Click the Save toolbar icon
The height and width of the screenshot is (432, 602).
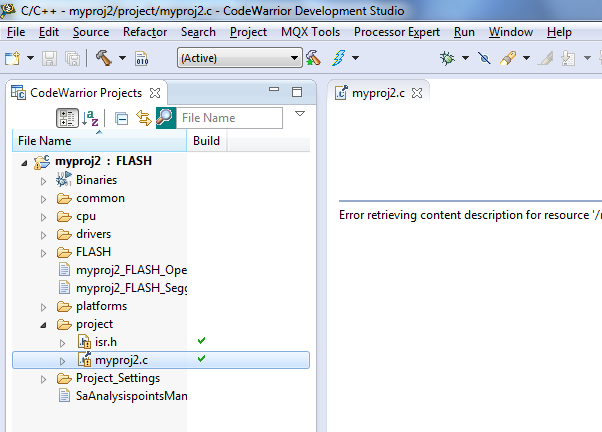point(49,58)
